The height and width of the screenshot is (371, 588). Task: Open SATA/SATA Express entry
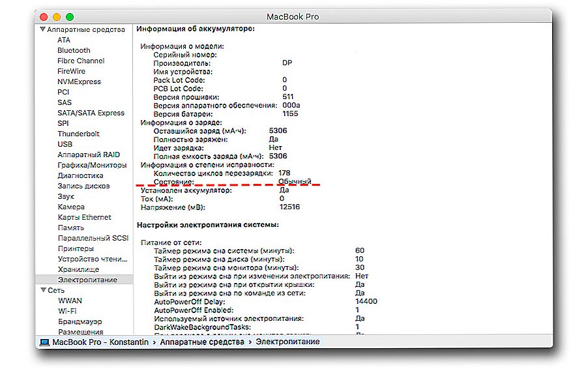(x=91, y=113)
